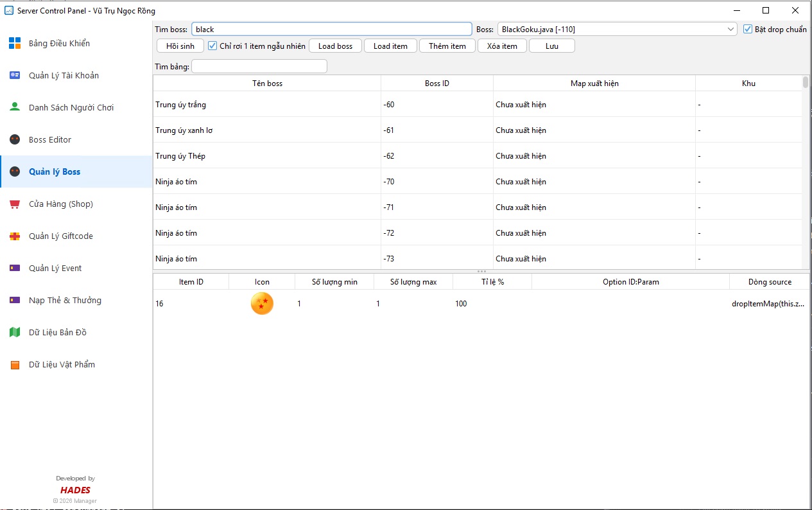Click the Quản Lý Event icon
The width and height of the screenshot is (812, 510).
point(15,268)
